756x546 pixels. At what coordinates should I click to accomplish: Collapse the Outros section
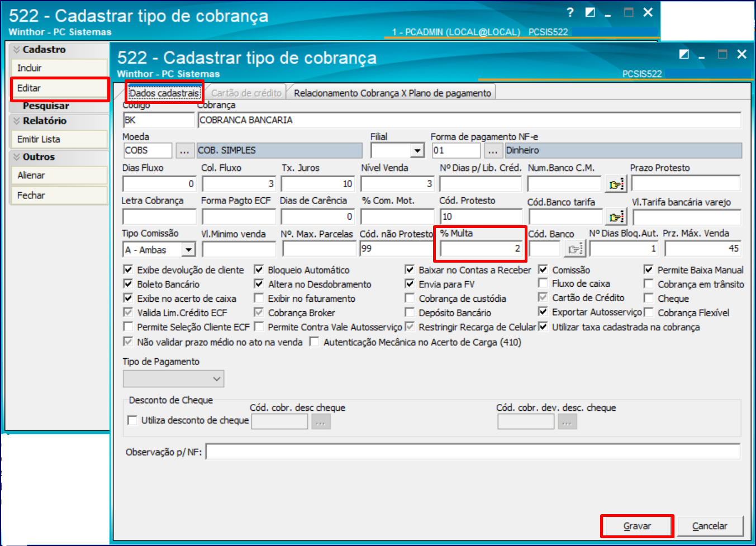[17, 157]
